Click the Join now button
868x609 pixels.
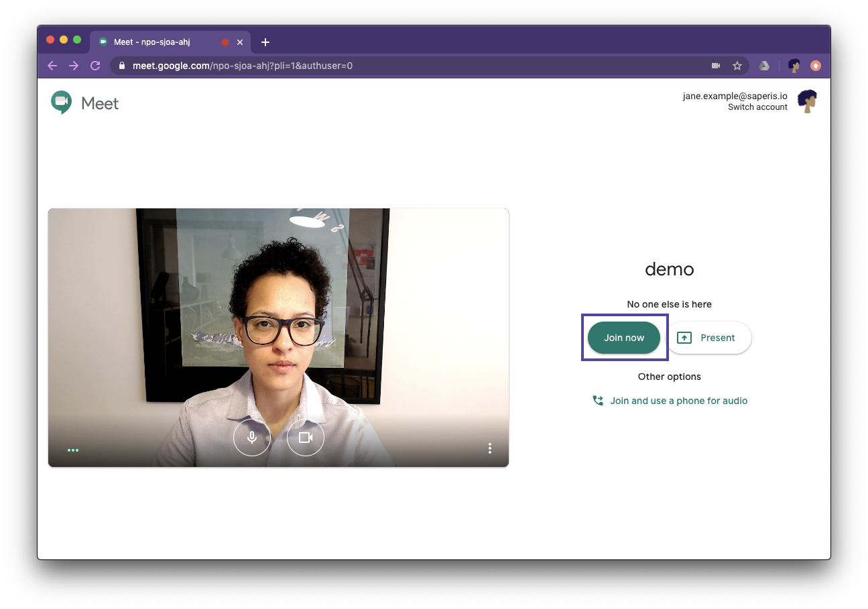click(624, 338)
